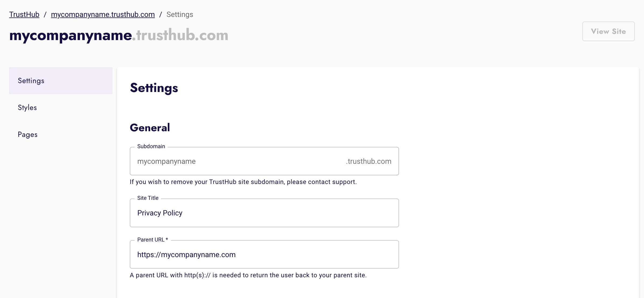
Task: Click the .trusthub.com suffix inside the Subdomain field
Action: 369,161
